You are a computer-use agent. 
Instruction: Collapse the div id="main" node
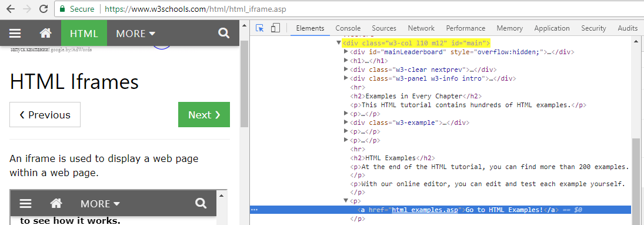click(x=338, y=43)
